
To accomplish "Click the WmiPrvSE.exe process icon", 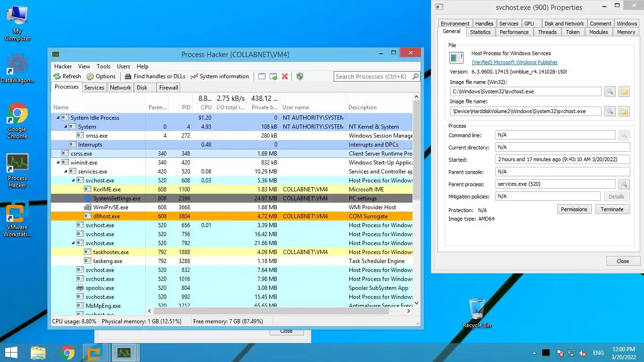I will [x=88, y=207].
